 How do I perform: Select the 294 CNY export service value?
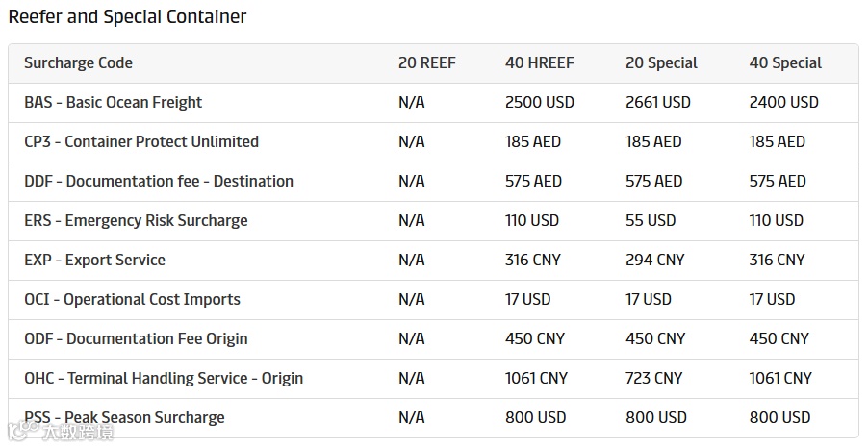click(655, 261)
